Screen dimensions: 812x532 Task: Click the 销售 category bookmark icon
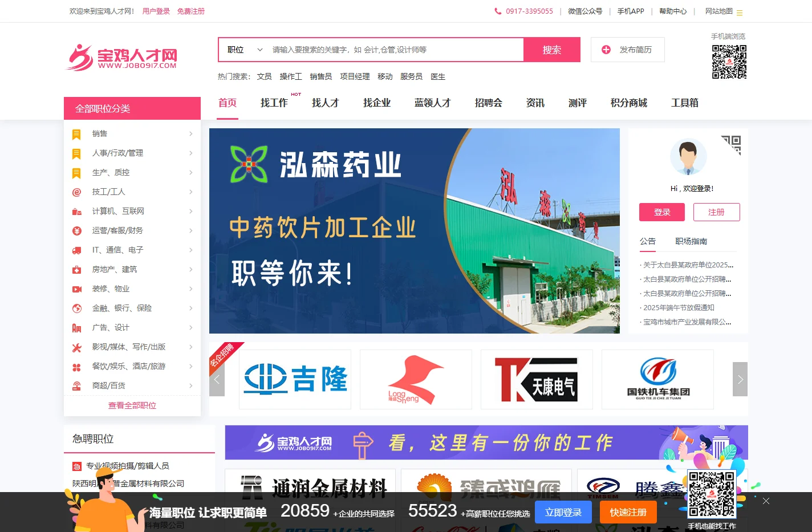76,135
